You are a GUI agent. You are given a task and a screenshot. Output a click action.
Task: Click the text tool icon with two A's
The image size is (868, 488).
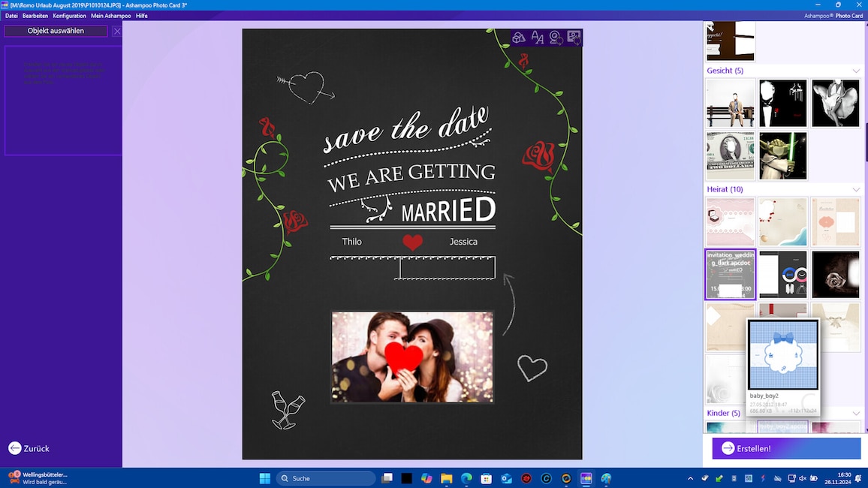(x=538, y=38)
